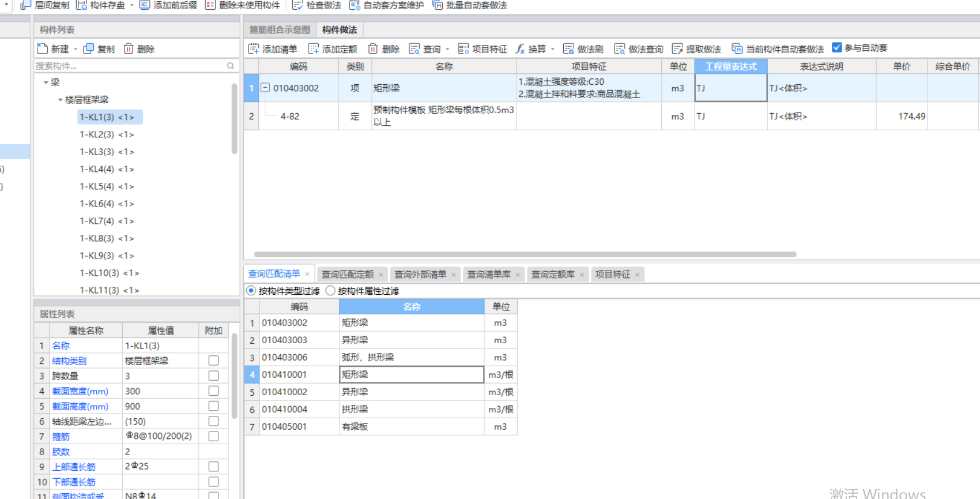Image resolution: width=980 pixels, height=499 pixels.
Task: Open the 新建 dropdown arrow
Action: [75, 49]
